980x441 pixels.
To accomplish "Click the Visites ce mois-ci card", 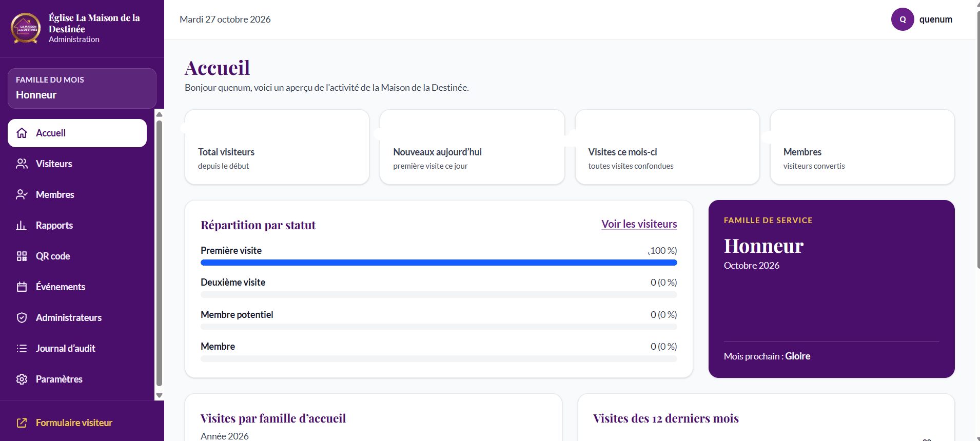I will 667,147.
